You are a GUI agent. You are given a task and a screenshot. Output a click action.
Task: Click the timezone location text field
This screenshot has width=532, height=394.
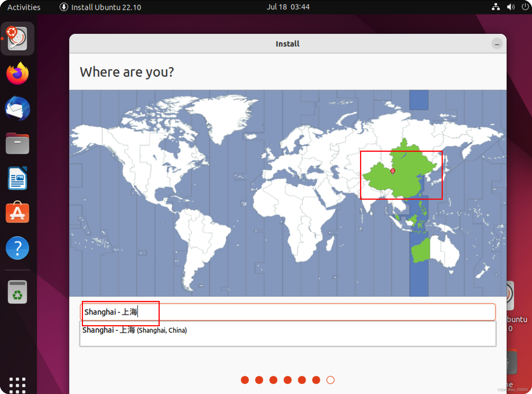pos(288,312)
